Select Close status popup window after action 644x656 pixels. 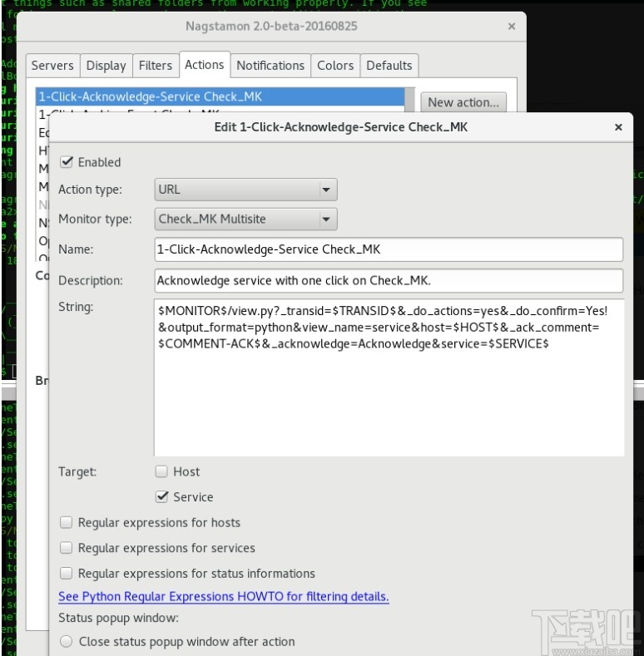click(x=67, y=641)
